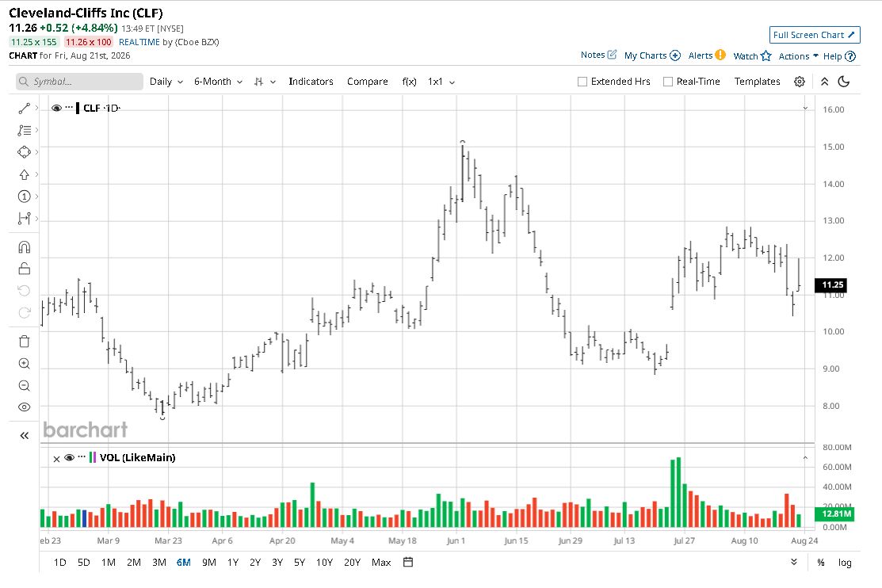Open chart settings gear
Screen dimensions: 882x588
click(x=800, y=82)
